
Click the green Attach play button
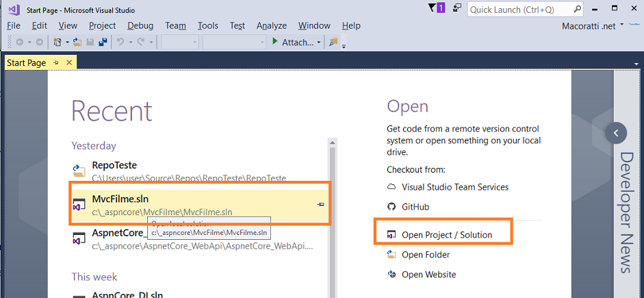(x=274, y=42)
